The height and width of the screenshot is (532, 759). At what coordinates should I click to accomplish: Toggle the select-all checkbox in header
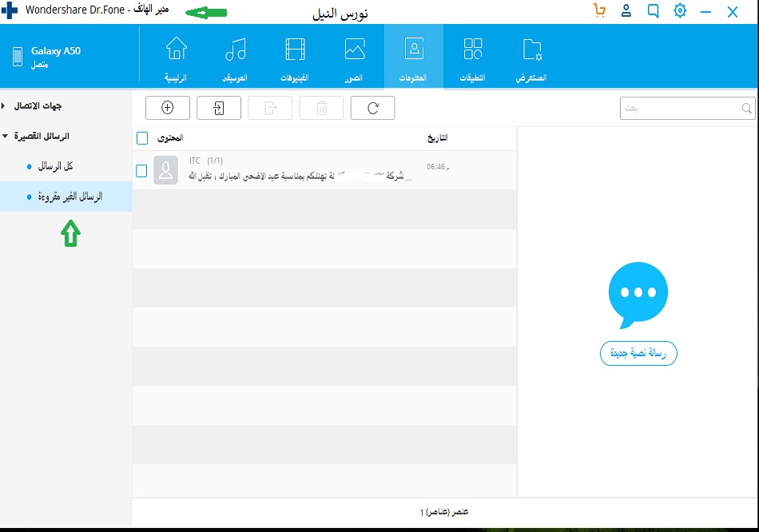coord(142,138)
